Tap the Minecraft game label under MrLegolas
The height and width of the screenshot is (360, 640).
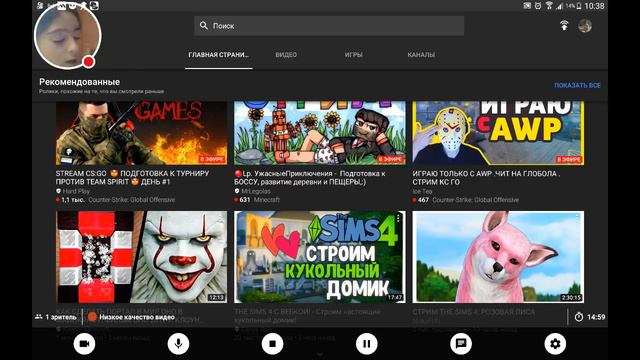267,200
